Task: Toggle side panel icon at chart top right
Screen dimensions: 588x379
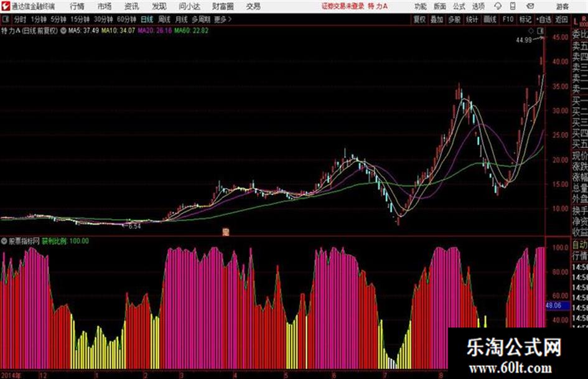Action: (x=540, y=30)
